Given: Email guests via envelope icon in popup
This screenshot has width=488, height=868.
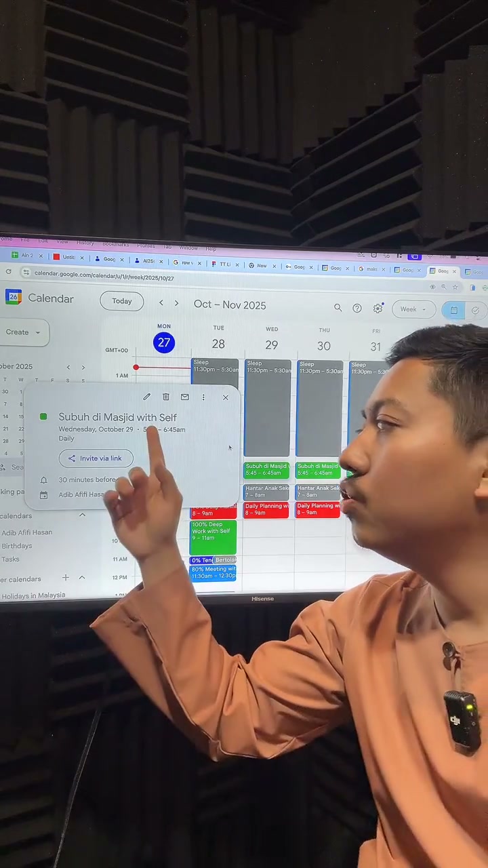Looking at the screenshot, I should [184, 397].
